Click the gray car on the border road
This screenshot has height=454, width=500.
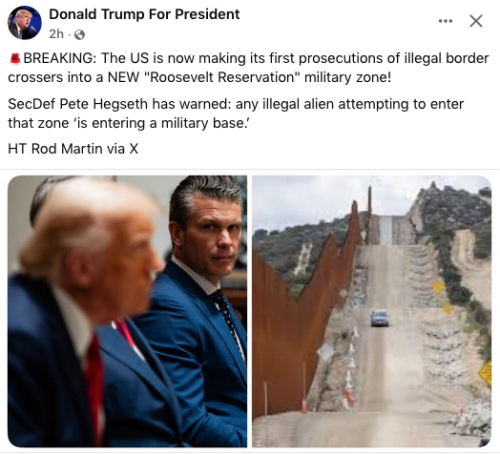click(x=380, y=318)
